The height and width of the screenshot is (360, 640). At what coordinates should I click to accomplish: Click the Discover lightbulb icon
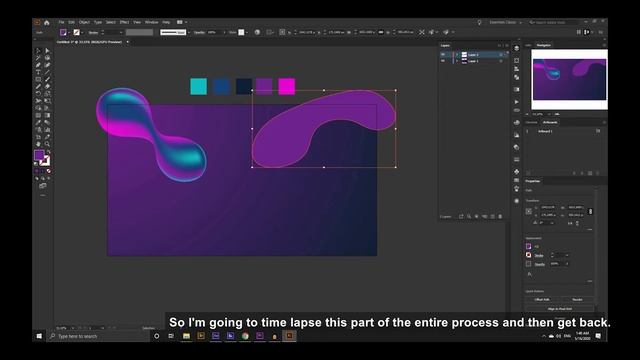[x=480, y=22]
